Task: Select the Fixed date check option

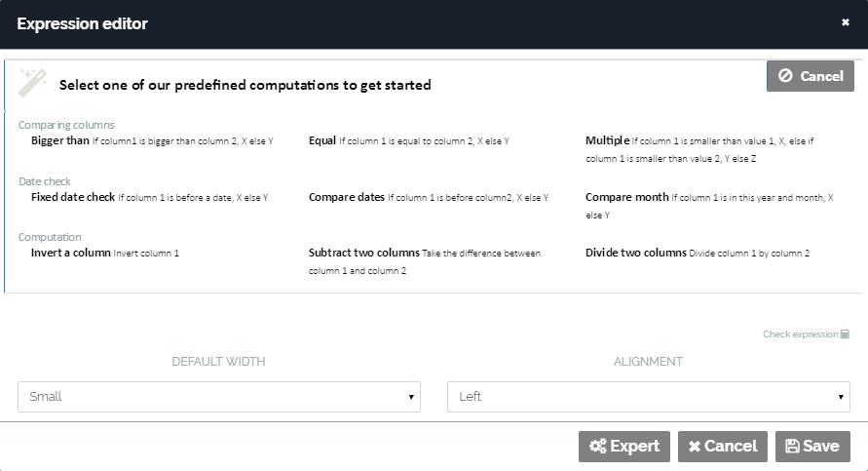Action: (x=73, y=197)
